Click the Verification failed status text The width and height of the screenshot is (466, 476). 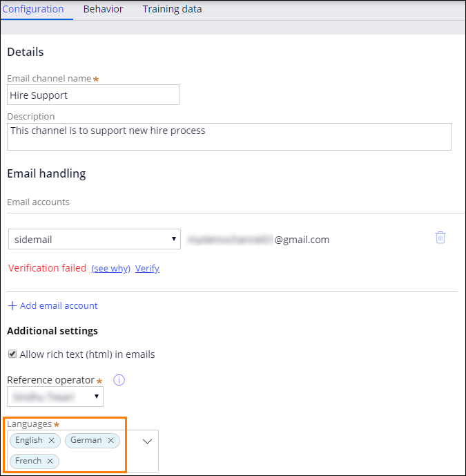coord(47,268)
